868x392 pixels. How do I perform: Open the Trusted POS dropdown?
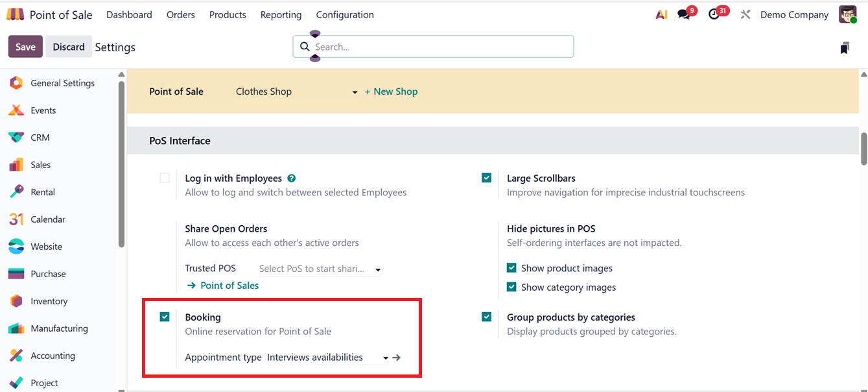[x=378, y=269]
